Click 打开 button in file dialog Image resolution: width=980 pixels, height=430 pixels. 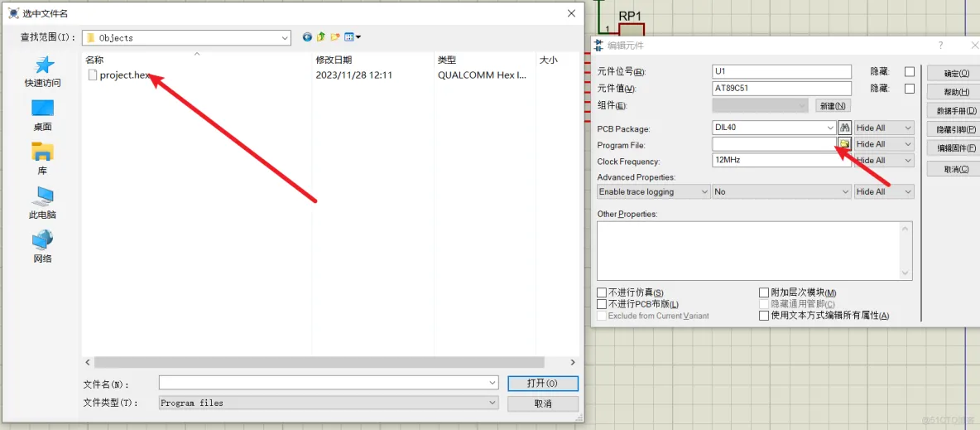(x=543, y=383)
